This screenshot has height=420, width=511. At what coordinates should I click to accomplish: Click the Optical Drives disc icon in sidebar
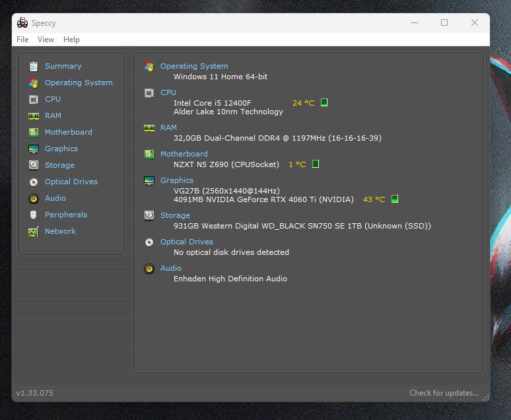pyautogui.click(x=33, y=182)
